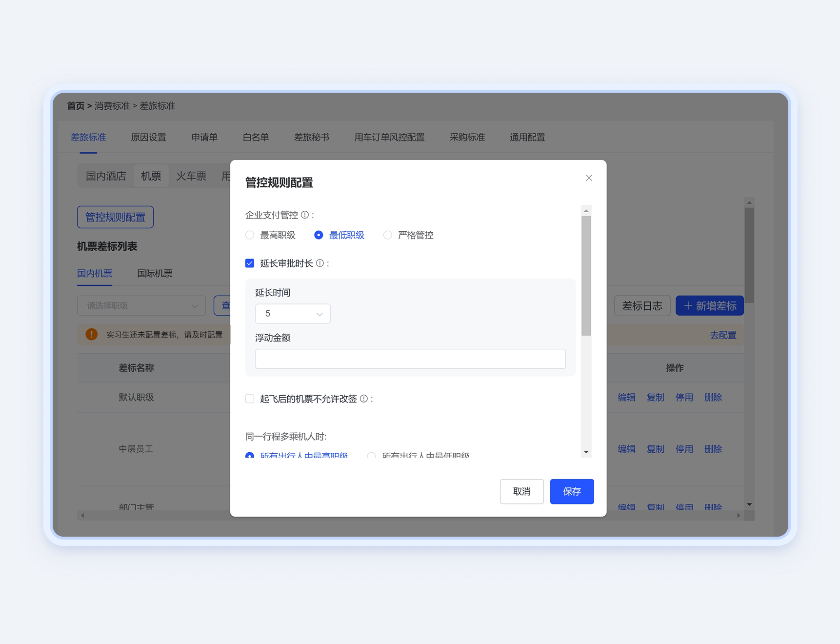The height and width of the screenshot is (644, 840).
Task: Click the dialog vertical scrollbar thumb
Action: pos(586,276)
